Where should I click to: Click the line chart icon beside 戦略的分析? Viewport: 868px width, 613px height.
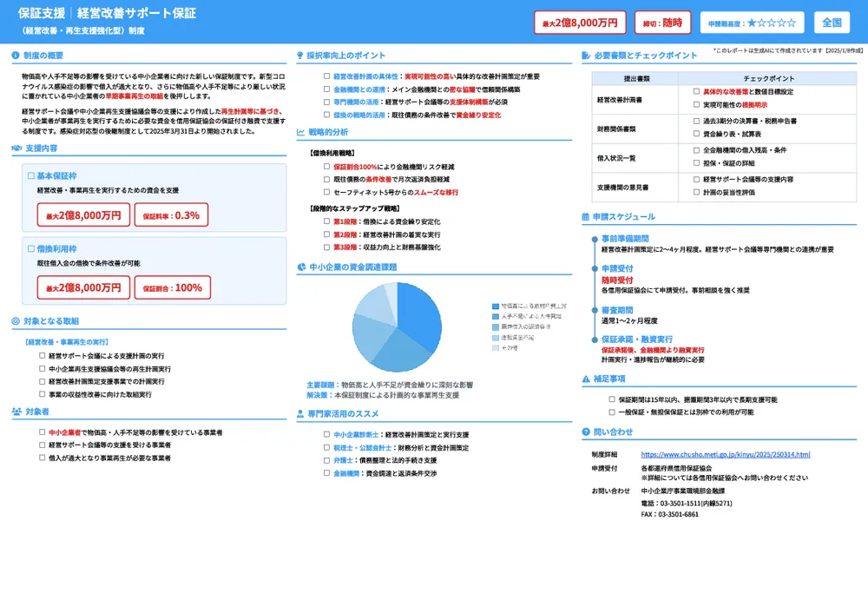point(301,132)
